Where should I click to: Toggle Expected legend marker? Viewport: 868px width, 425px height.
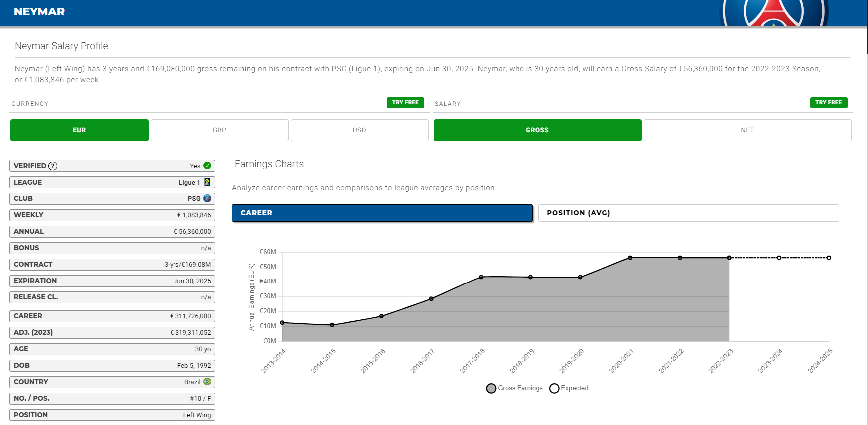(x=554, y=388)
